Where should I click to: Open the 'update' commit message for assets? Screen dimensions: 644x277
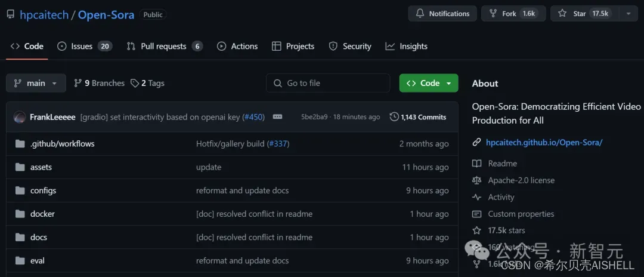[209, 167]
